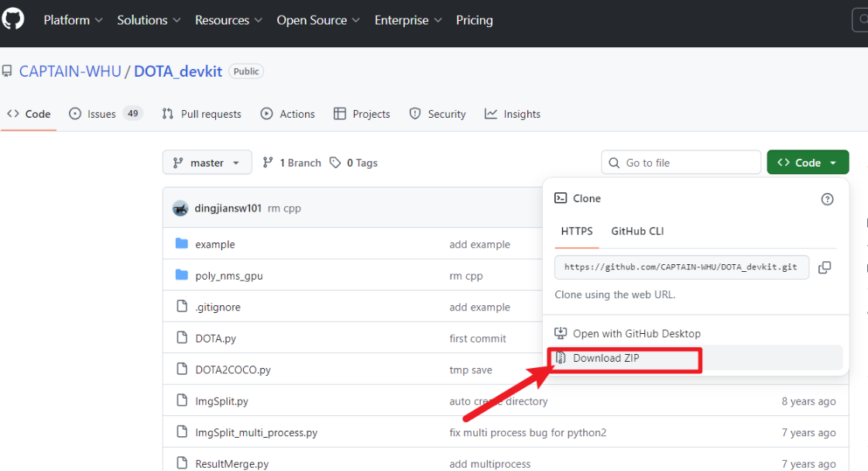Open the tmp save commit link
The height and width of the screenshot is (471, 868).
click(471, 370)
